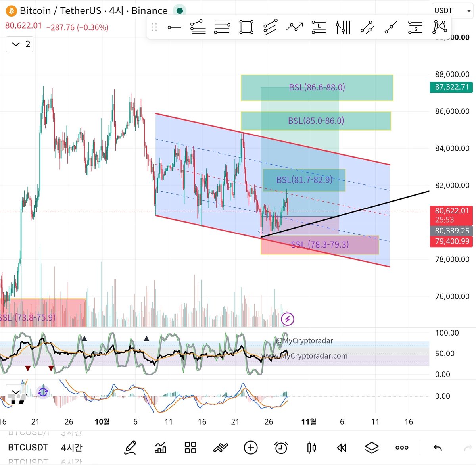The height and width of the screenshot is (465, 476).
Task: Select the vertical cyclic lines tool
Action: [343, 27]
